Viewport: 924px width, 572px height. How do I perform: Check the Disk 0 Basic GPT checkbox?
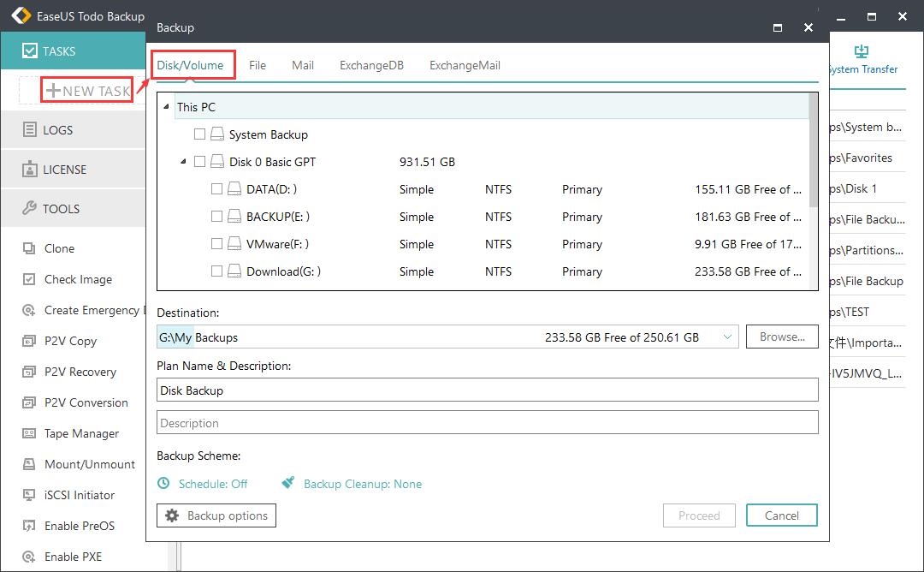tap(199, 162)
